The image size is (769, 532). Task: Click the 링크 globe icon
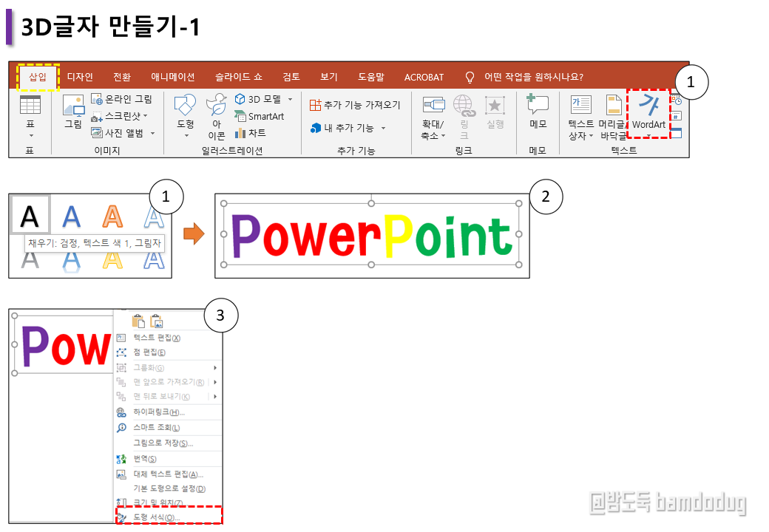(x=464, y=106)
